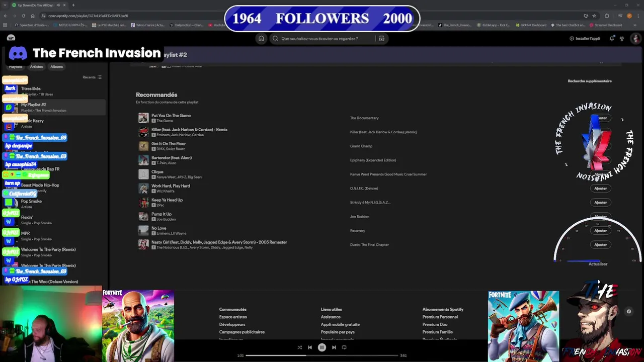Click Installer l'appli in header
Viewport: 644px width, 362px height.
tap(585, 38)
